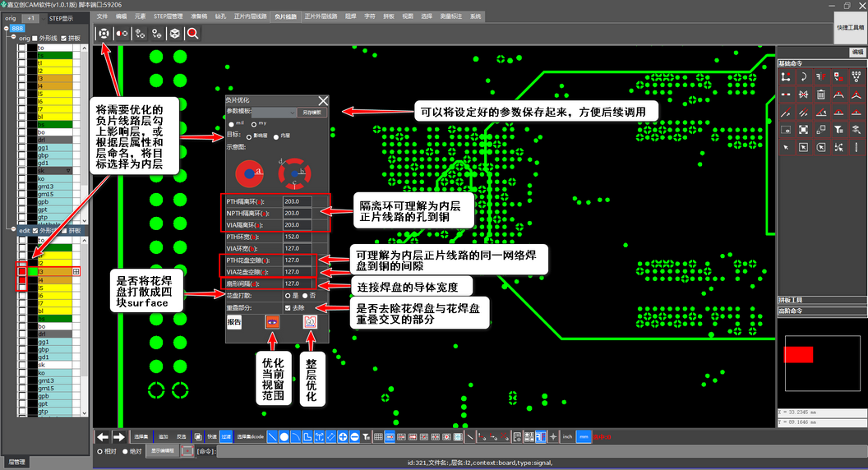868x470 pixels.
Task: Click the blue plus circle icon
Action: pos(343,437)
